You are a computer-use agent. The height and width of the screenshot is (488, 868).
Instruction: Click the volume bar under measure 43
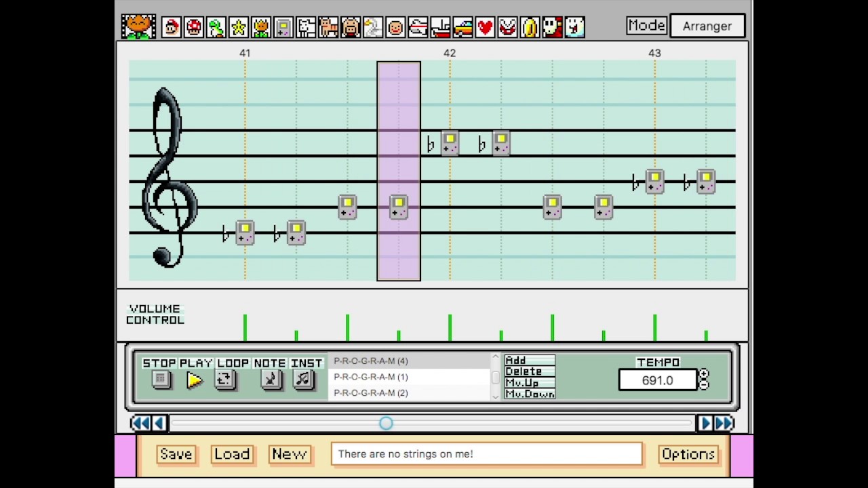(654, 327)
